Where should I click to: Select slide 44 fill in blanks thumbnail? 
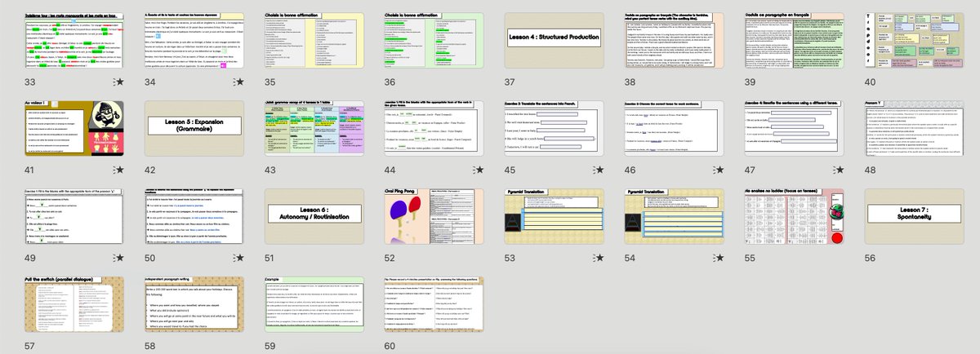434,129
